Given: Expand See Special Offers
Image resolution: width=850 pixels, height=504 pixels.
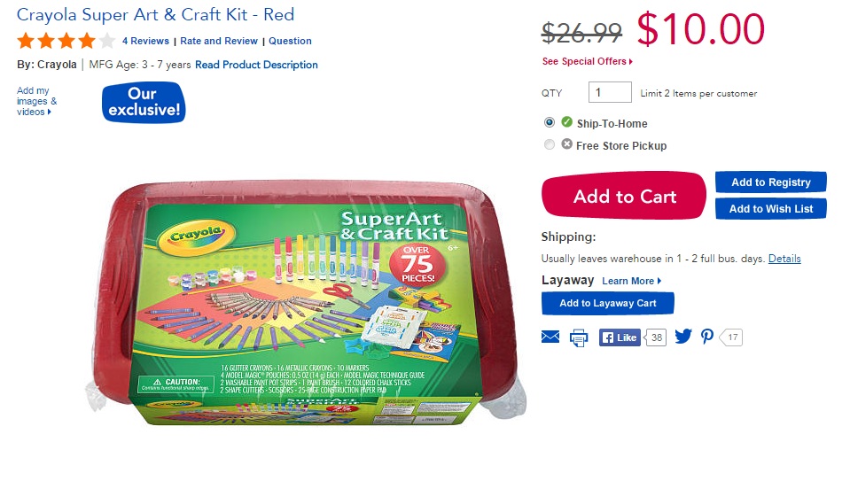Looking at the screenshot, I should click(x=587, y=61).
